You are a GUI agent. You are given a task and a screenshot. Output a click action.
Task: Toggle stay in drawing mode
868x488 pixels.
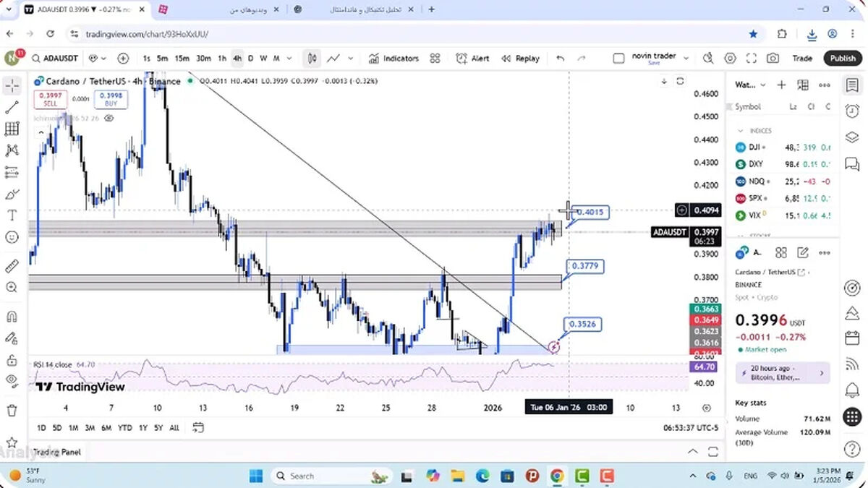pyautogui.click(x=12, y=338)
